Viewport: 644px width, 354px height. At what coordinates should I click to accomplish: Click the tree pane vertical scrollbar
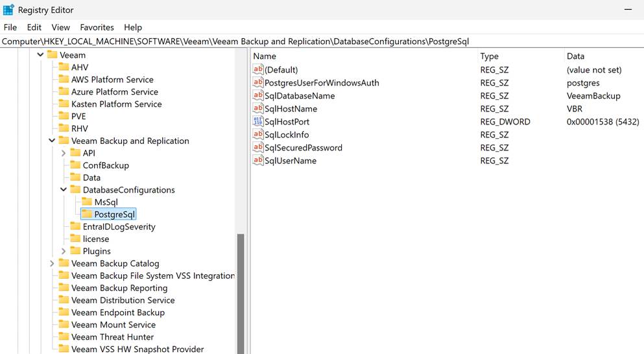click(241, 292)
